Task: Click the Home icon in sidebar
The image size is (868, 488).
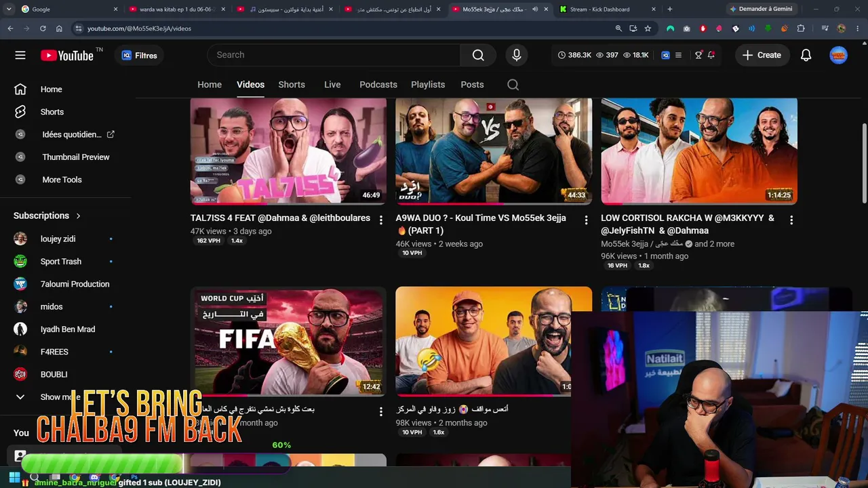Action: click(20, 89)
